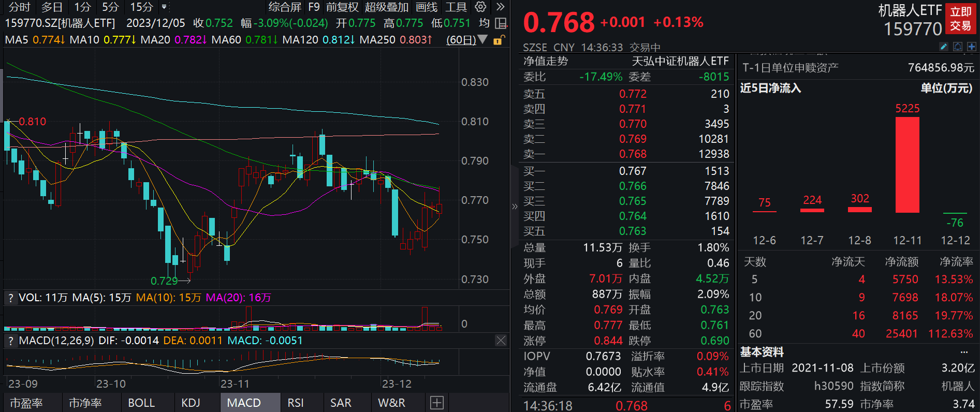Set a price alert bell icon

tap(958, 47)
